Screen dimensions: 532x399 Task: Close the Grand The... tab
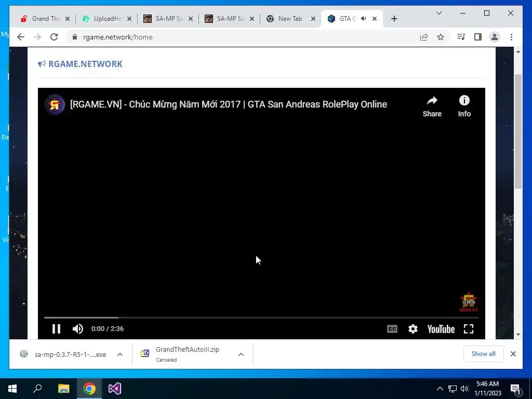68,19
